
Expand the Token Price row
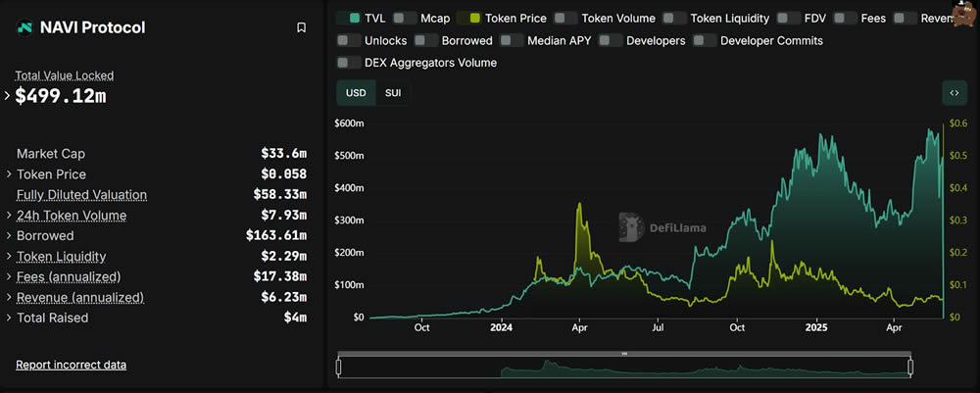coord(9,174)
